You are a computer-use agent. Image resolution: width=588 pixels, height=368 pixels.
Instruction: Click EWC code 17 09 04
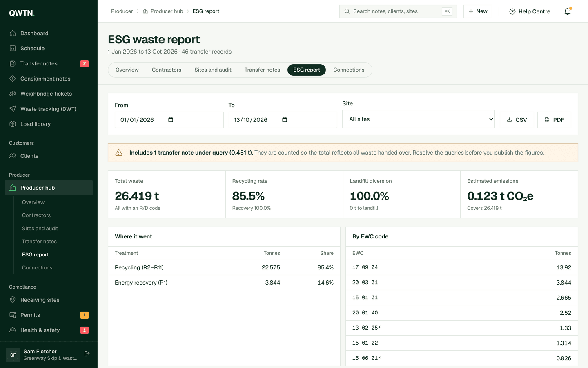(x=365, y=267)
